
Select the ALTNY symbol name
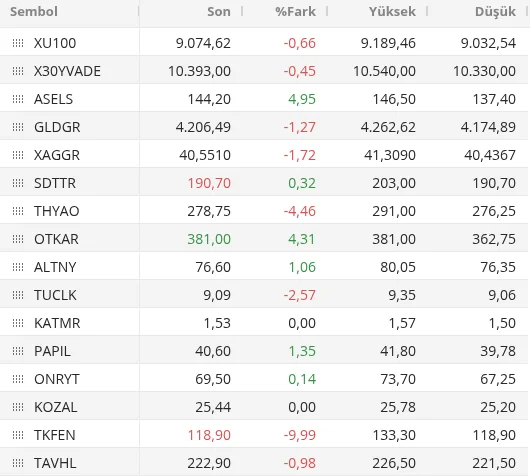55,267
